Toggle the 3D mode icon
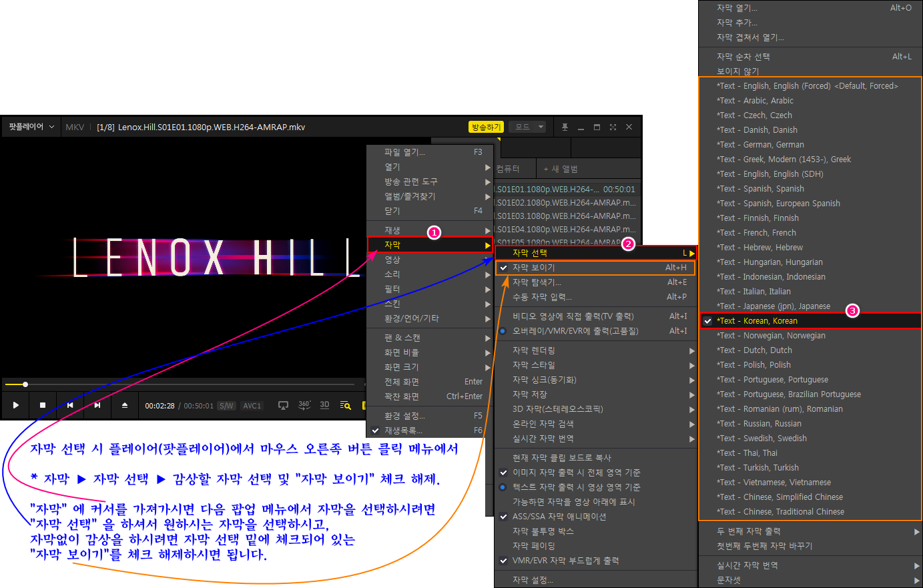Image resolution: width=923 pixels, height=588 pixels. point(325,405)
